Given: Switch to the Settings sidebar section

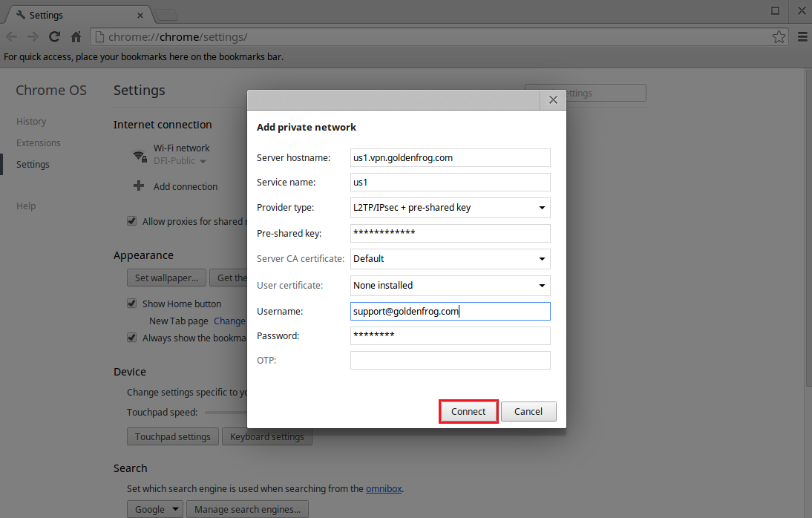Looking at the screenshot, I should (33, 164).
